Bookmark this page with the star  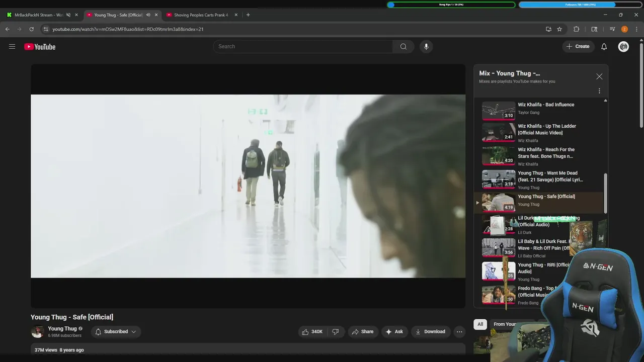coord(559,29)
